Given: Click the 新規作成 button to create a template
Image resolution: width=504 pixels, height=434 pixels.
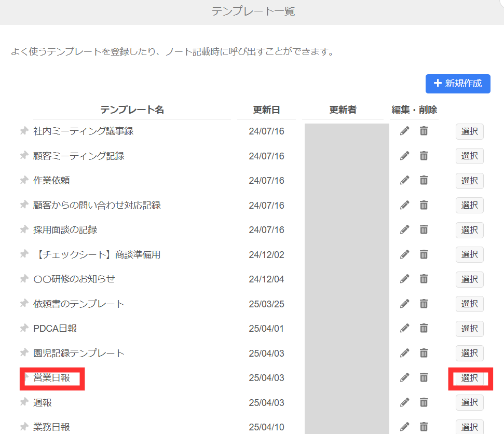Looking at the screenshot, I should click(x=458, y=84).
